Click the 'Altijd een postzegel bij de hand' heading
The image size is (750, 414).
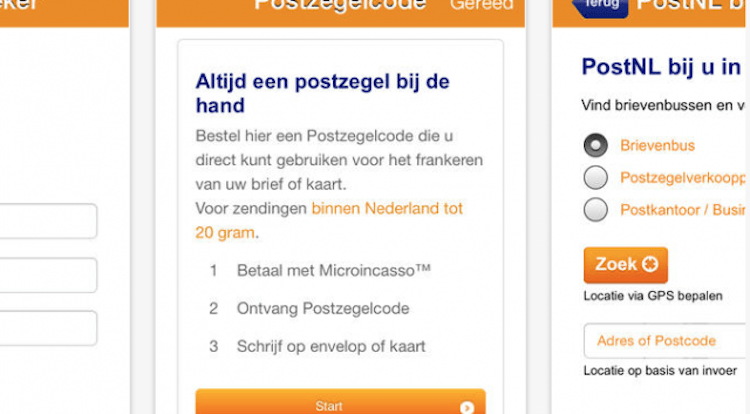pyautogui.click(x=323, y=93)
